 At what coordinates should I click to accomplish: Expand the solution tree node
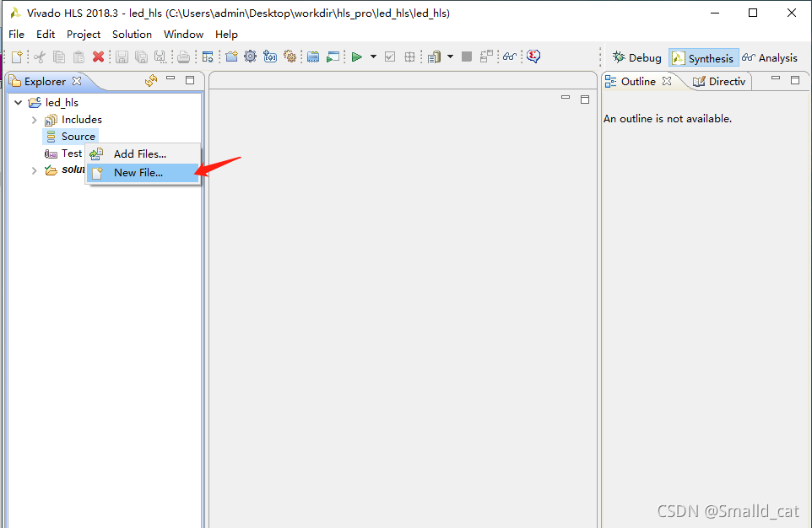click(x=34, y=170)
